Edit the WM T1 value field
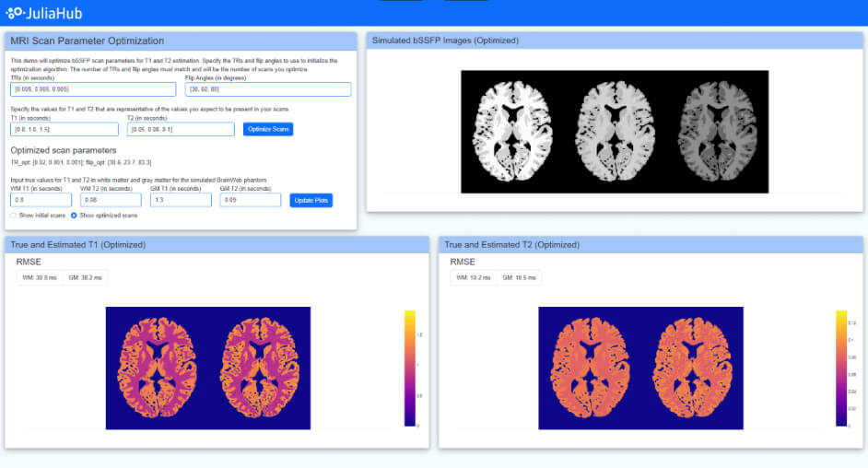 click(x=41, y=200)
